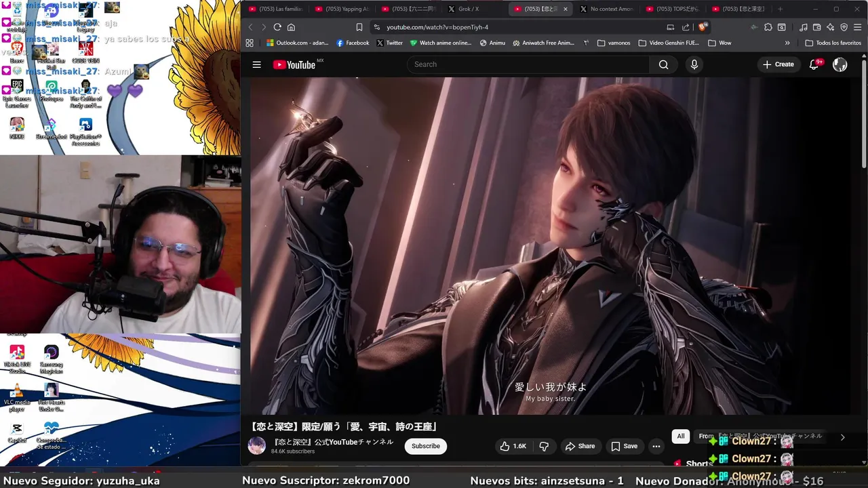
Task: Reload the page with the refresh icon
Action: 277,27
